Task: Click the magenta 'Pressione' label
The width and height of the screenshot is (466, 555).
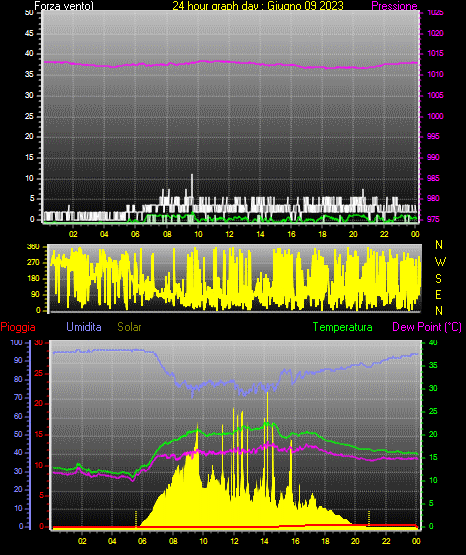Action: (x=394, y=6)
